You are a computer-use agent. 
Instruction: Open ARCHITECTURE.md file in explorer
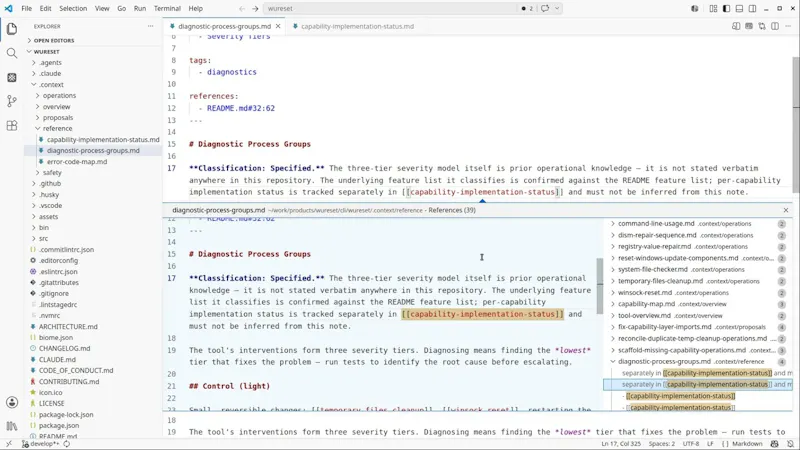tap(68, 327)
